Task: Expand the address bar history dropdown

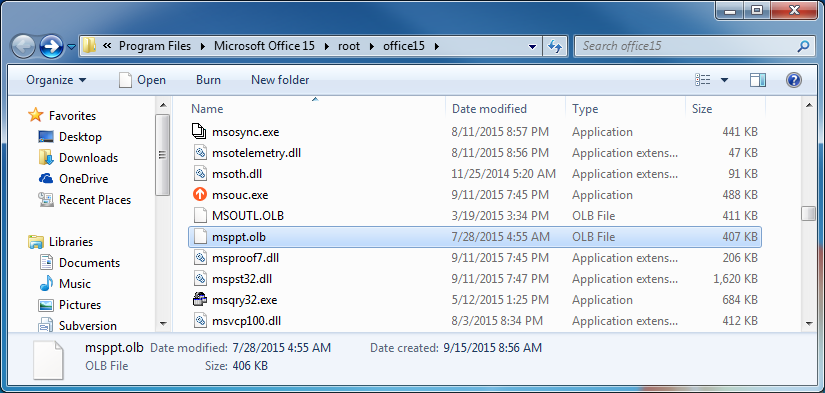Action: click(532, 47)
